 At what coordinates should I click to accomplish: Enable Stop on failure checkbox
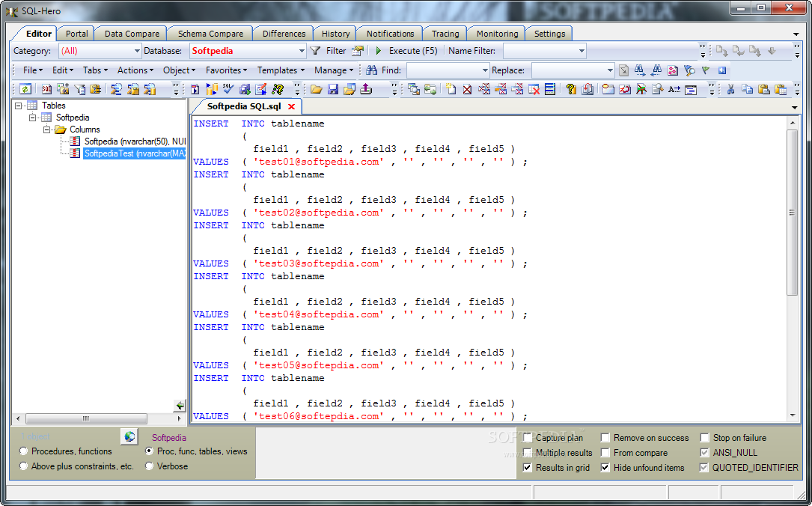coord(704,438)
